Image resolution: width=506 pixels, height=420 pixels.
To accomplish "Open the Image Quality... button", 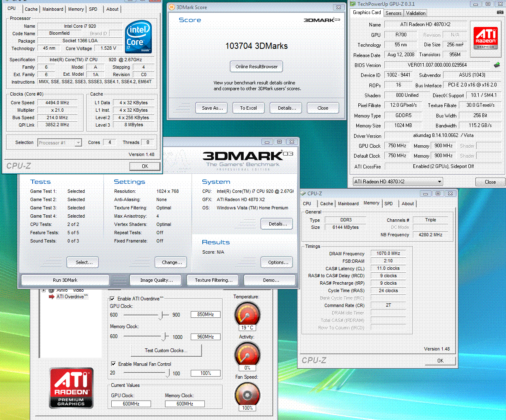I will (156, 280).
